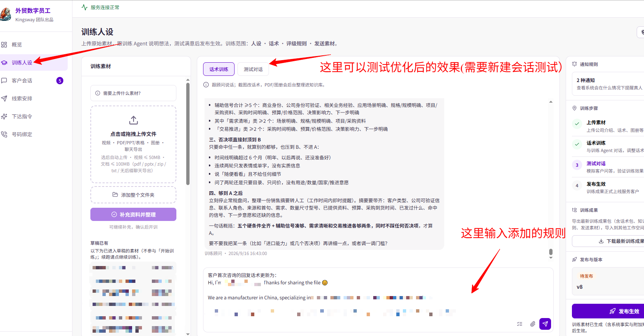Select the 话术训练 training step in right panel
Viewport: 644px width, 336px height.
(608, 147)
